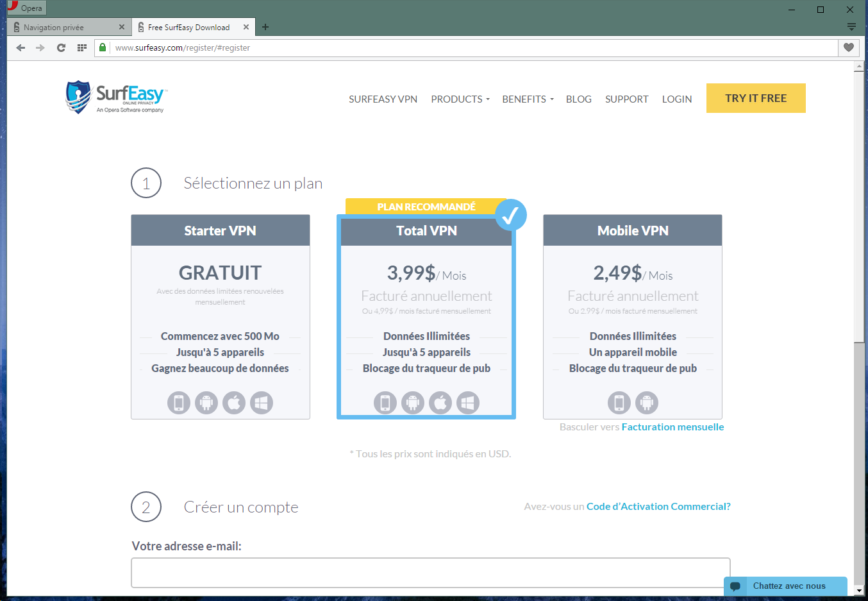Click the SurfEasy logo
Viewport: 868px width, 601px height.
[x=115, y=97]
